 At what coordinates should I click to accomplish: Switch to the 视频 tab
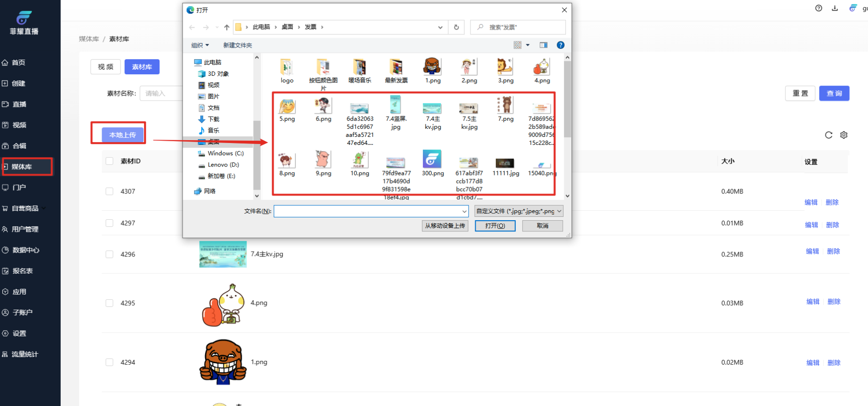(105, 67)
